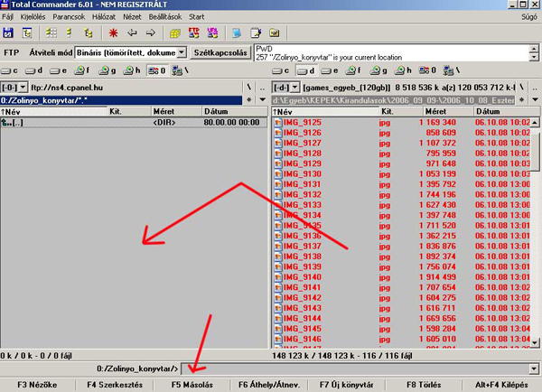
Task: Open the Kijelölés menu
Action: 33,17
